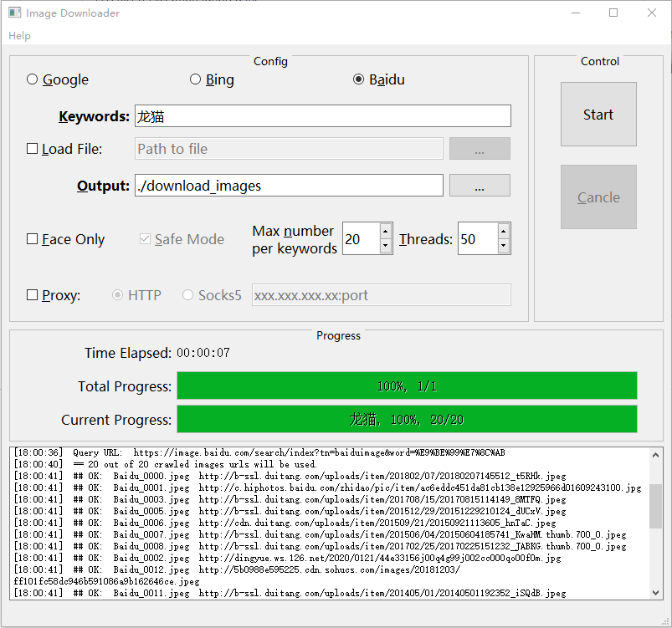
Task: Click the Keywords input field
Action: 323,116
